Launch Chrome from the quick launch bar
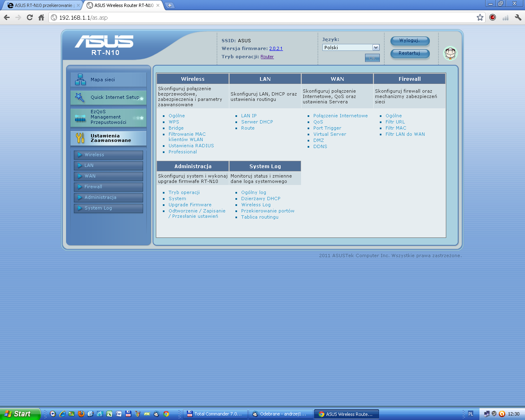Viewport: 525px width, 420px height. point(166,414)
